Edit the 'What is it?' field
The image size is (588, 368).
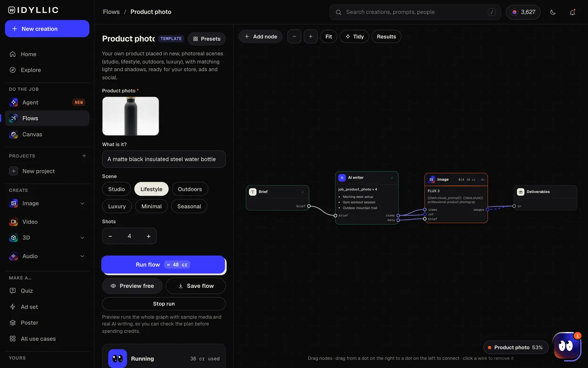164,159
